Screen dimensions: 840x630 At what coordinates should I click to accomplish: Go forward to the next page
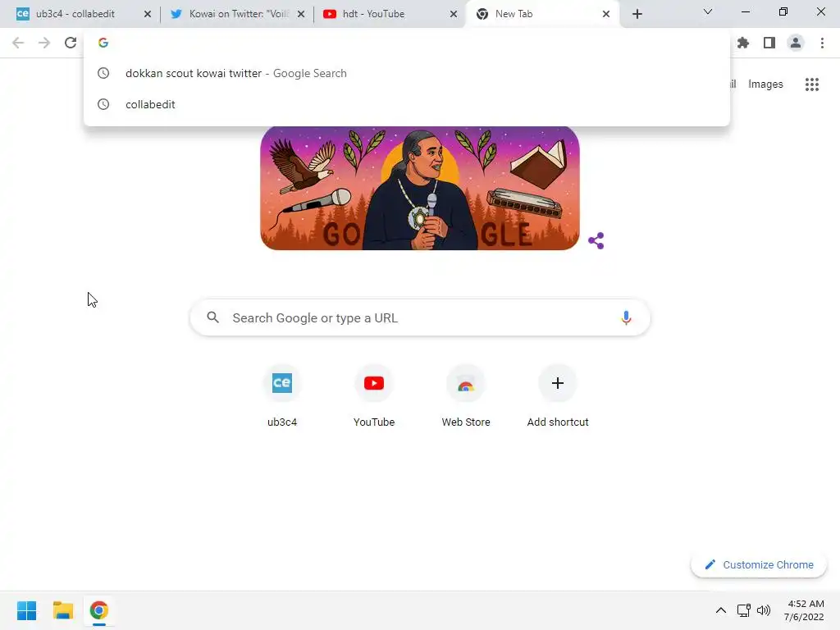pos(44,43)
